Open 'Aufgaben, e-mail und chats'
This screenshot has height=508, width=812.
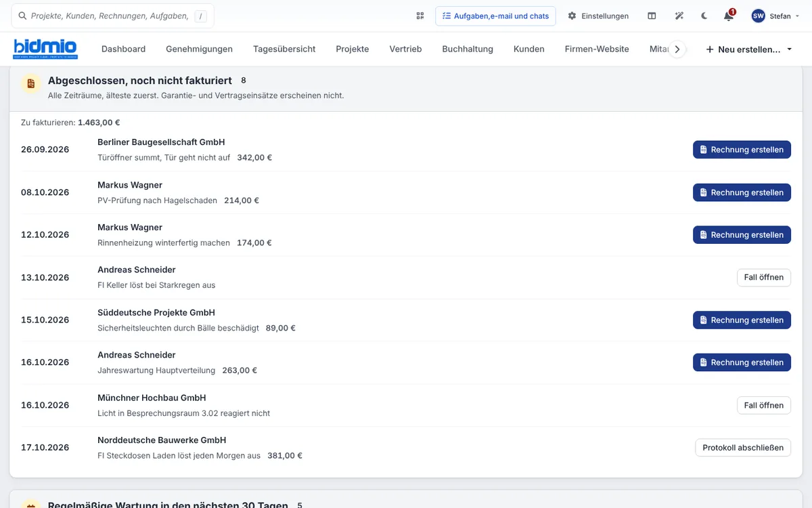[495, 16]
